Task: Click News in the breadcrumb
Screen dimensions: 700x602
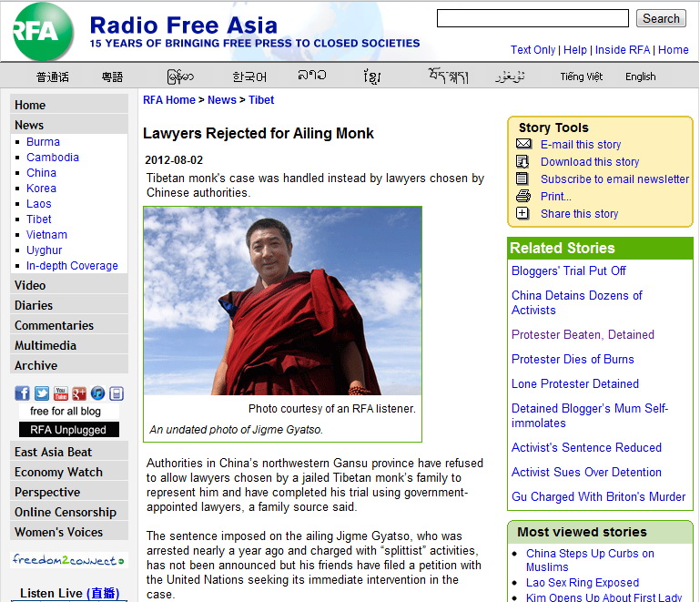Action: coord(222,100)
